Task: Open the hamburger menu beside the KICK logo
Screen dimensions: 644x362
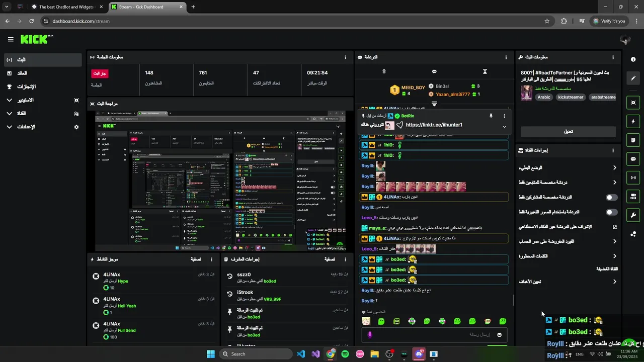Action: (11, 39)
